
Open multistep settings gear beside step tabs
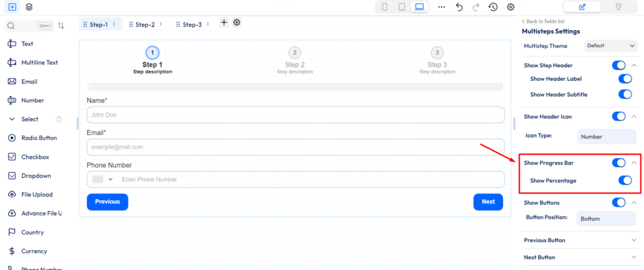(237, 23)
